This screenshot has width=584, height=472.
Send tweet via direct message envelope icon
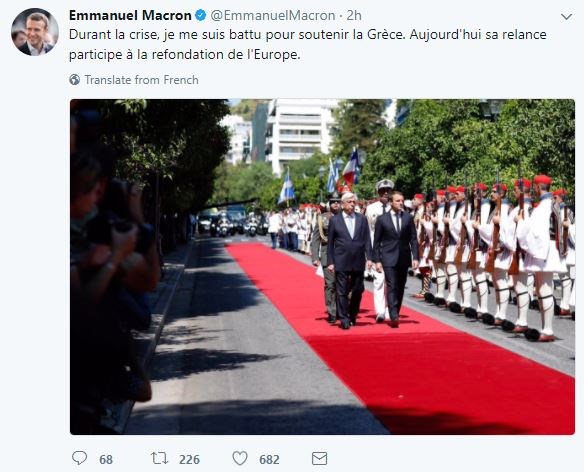[319, 459]
